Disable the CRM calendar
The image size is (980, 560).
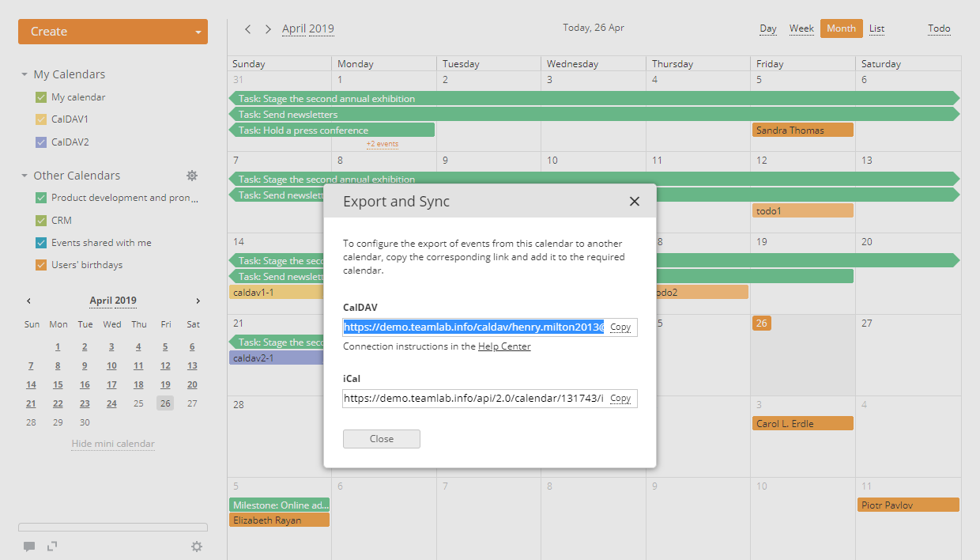coord(42,220)
